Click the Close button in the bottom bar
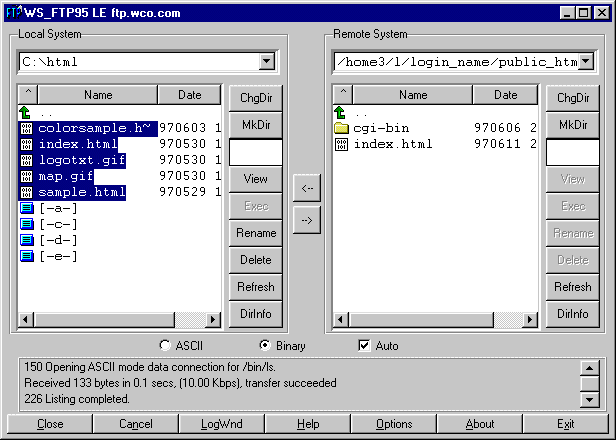 [50, 424]
